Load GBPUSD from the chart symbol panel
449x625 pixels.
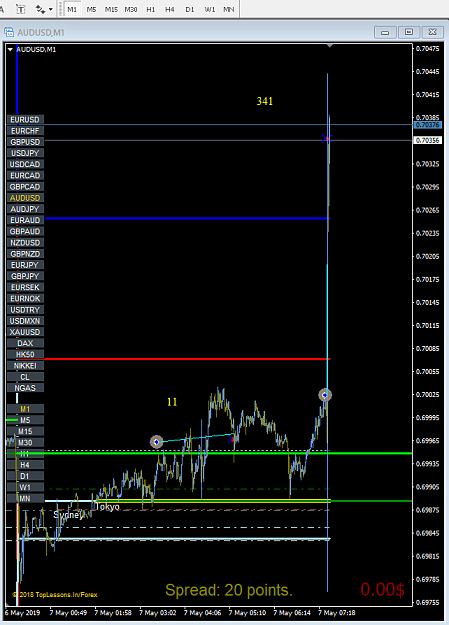click(25, 142)
